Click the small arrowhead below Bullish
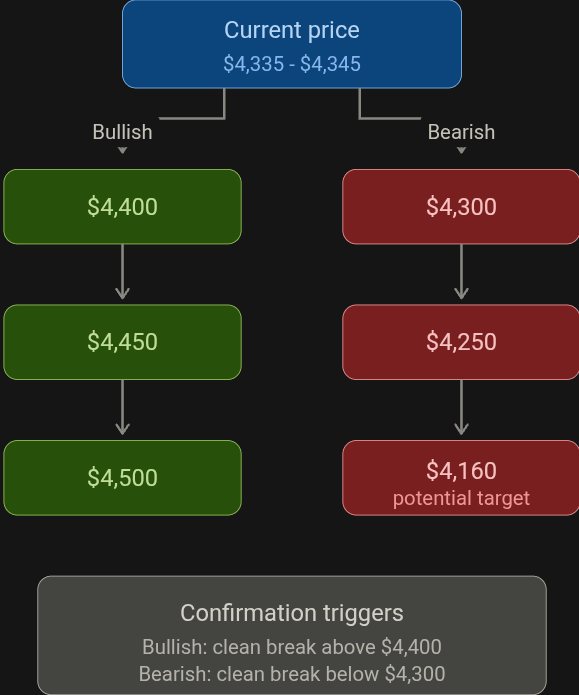Image resolution: width=579 pixels, height=695 pixels. point(123,151)
